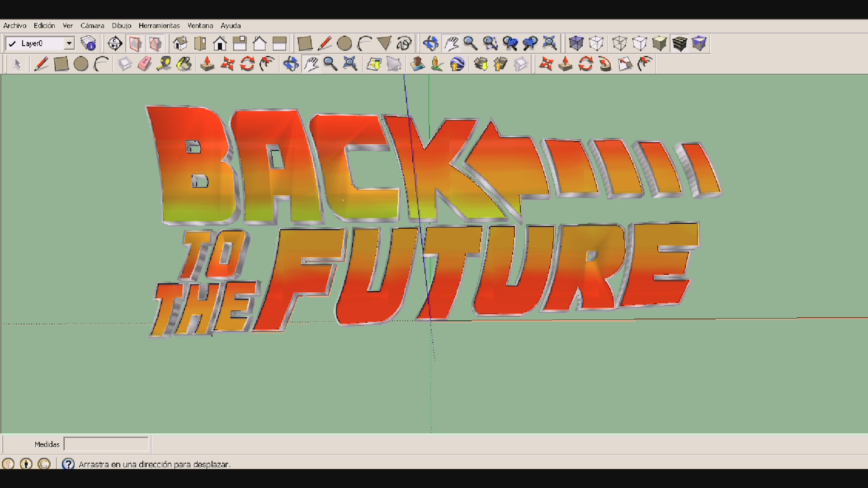Open the help question mark in status bar
The width and height of the screenshot is (868, 488).
click(x=68, y=464)
